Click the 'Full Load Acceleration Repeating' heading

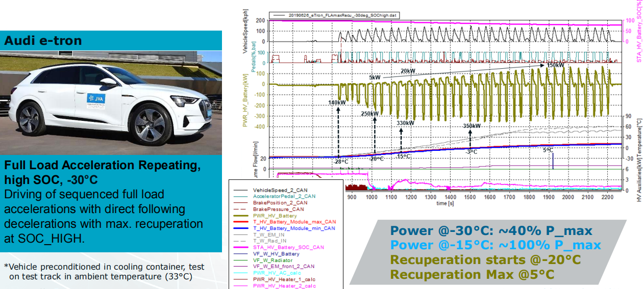102,166
